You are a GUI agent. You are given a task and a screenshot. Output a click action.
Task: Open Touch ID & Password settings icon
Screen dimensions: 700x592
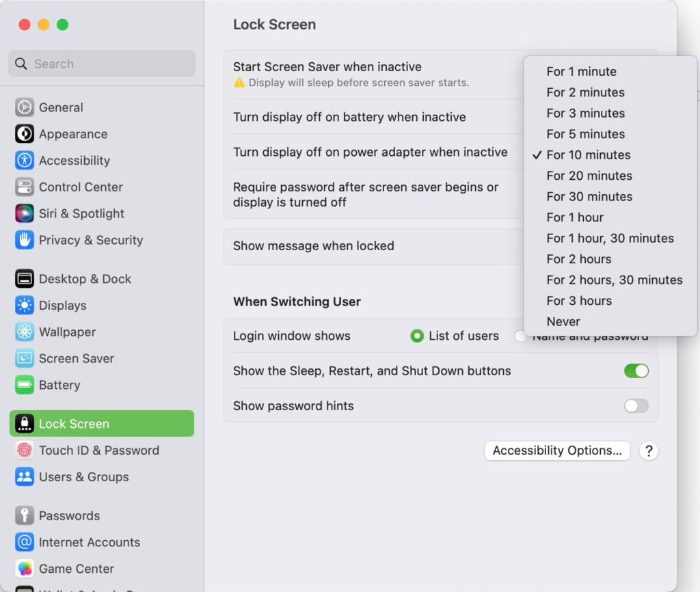pyautogui.click(x=25, y=450)
